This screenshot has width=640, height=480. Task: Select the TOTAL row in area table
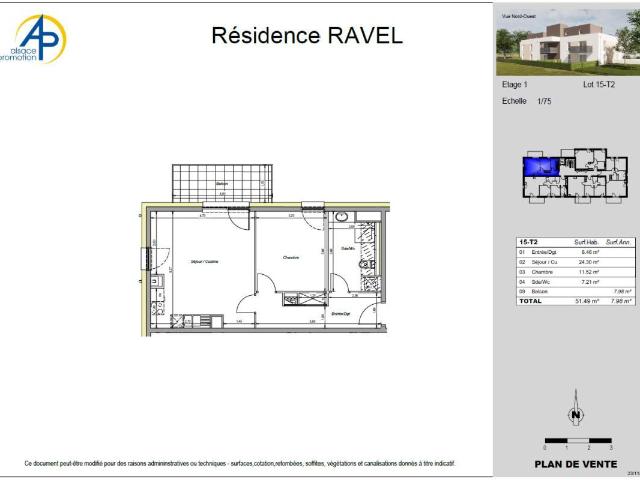576,301
